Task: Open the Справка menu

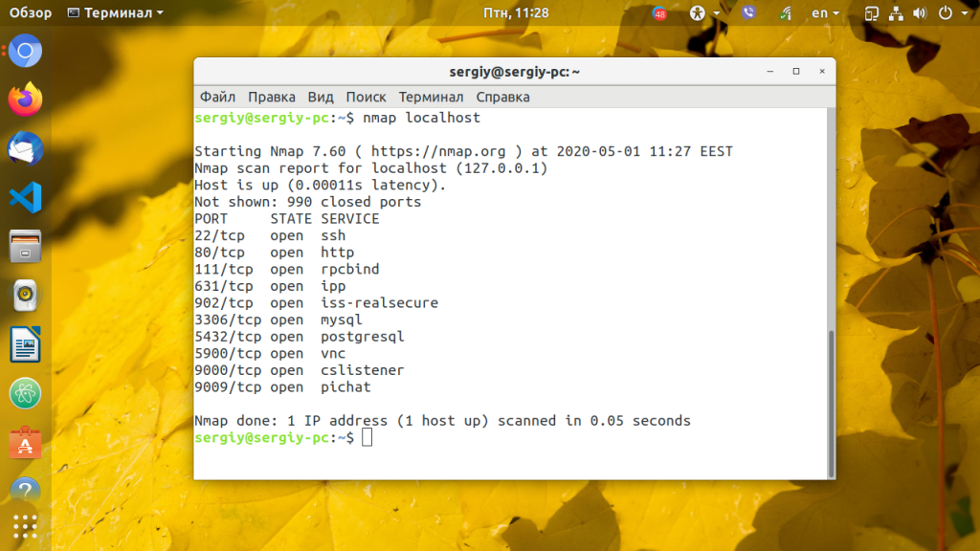Action: 502,97
